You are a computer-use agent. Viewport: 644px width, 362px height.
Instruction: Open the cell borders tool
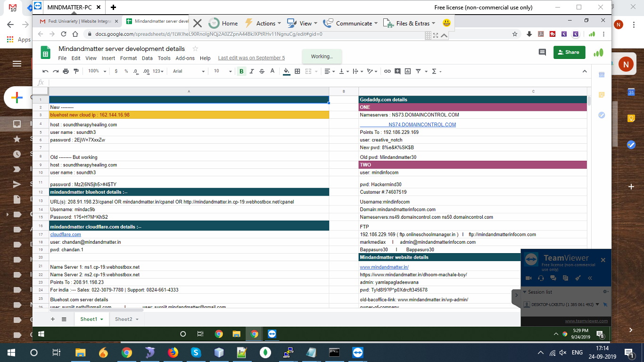[297, 71]
